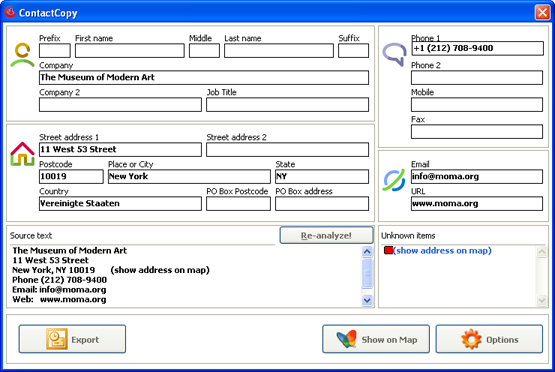Click the Email field with info@moma.org
555x372 pixels.
pyautogui.click(x=477, y=177)
